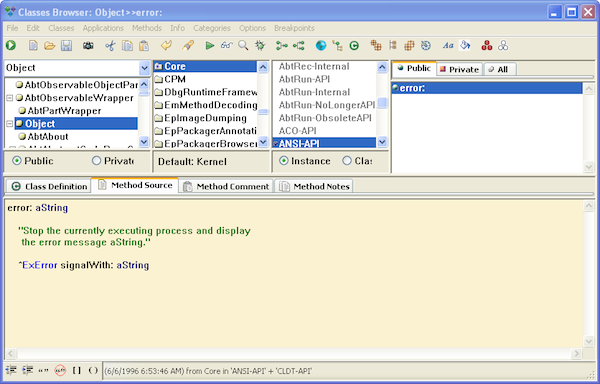This screenshot has height=384, width=600.
Task: Click the blue globe icon
Action: coord(321,46)
